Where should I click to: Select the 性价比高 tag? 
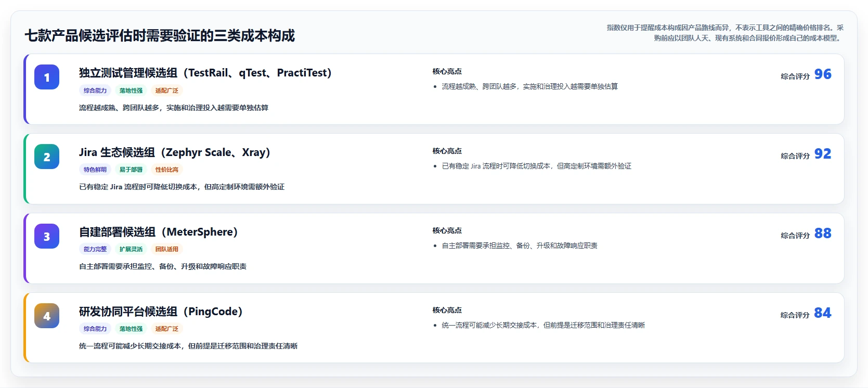pyautogui.click(x=167, y=170)
